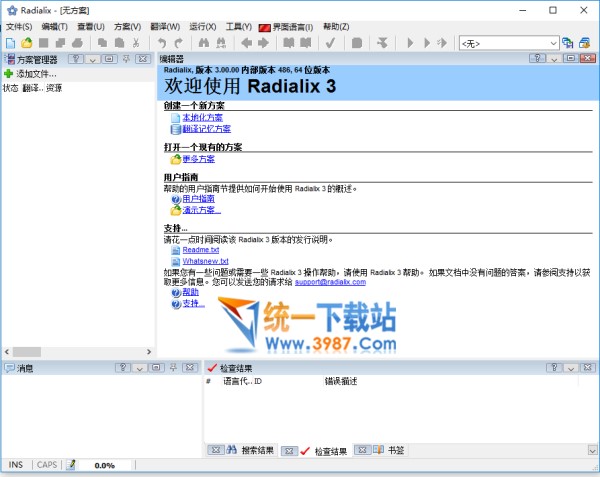Click the 0.0% progress indicator in status bar
This screenshot has width=600, height=477.
point(105,466)
